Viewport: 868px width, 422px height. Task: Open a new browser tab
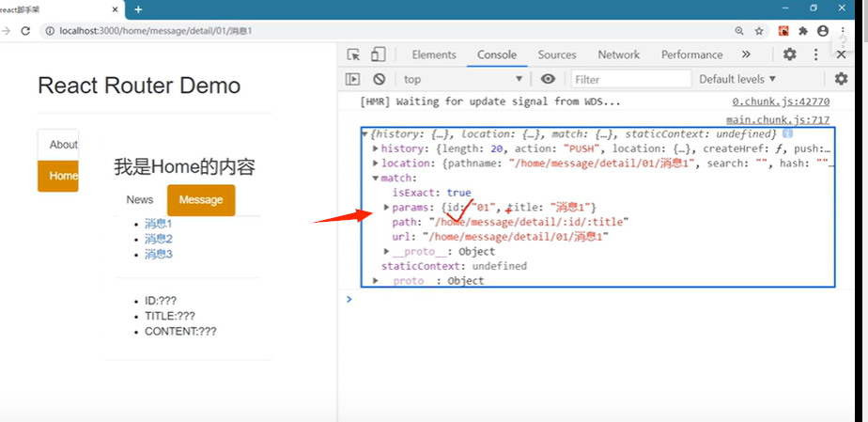point(138,9)
